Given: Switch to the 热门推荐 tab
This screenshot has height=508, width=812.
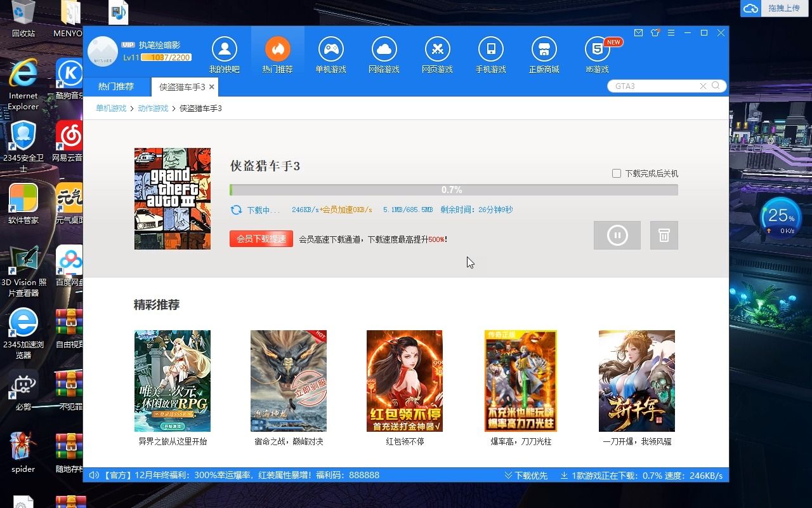Looking at the screenshot, I should point(116,86).
